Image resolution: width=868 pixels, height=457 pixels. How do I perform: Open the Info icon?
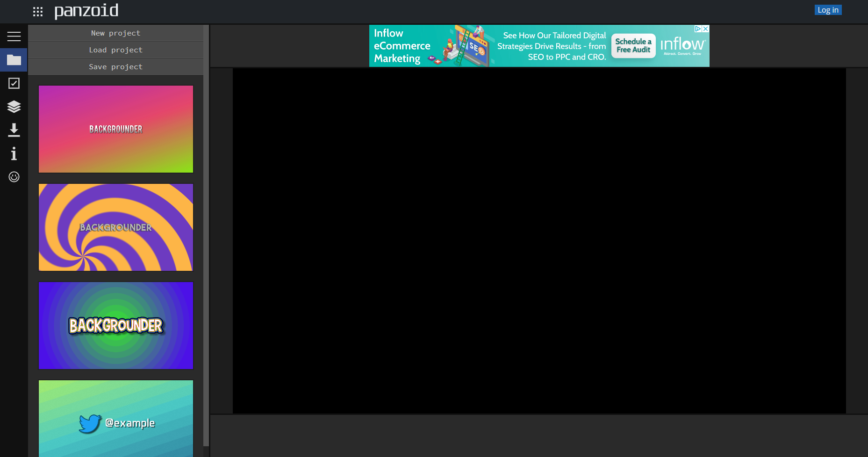click(x=14, y=153)
